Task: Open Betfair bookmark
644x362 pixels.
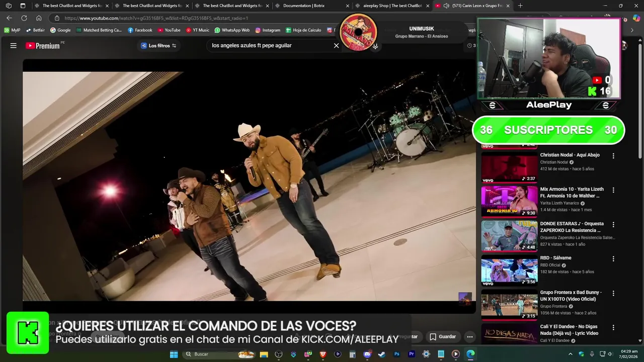Action: 35,30
